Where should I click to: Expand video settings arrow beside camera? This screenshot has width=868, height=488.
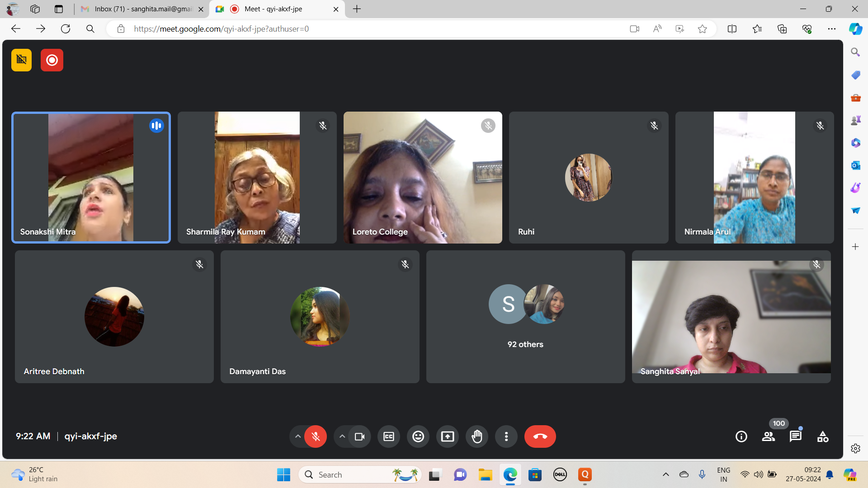[342, 436]
